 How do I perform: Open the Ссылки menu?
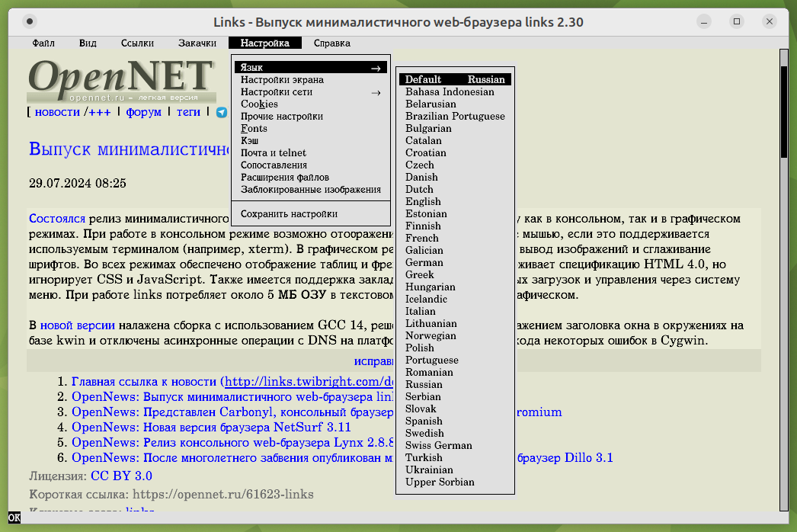click(x=137, y=43)
